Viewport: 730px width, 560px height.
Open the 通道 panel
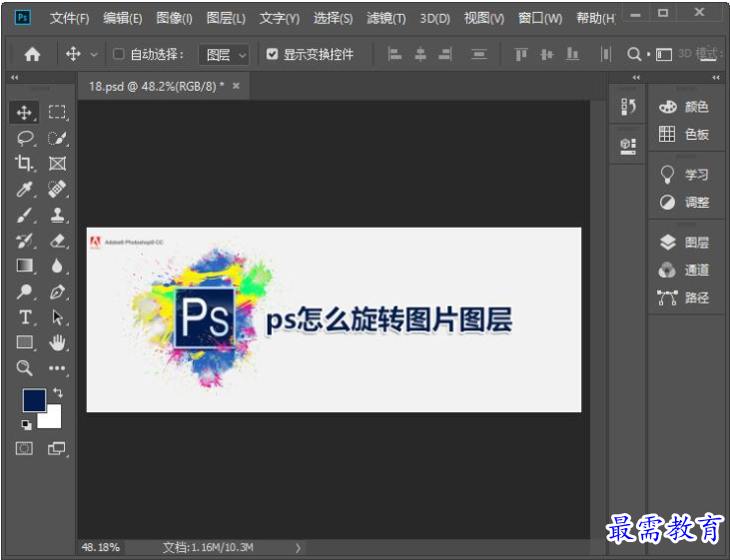click(684, 270)
